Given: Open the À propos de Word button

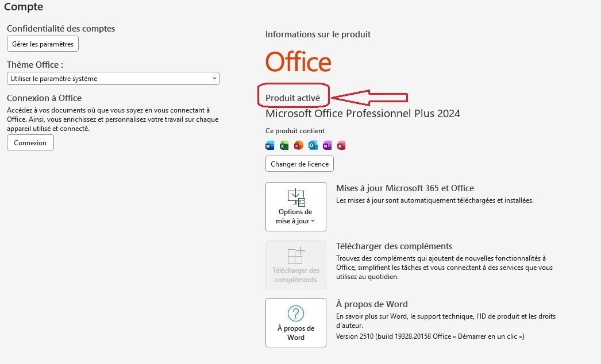Looking at the screenshot, I should tap(295, 322).
